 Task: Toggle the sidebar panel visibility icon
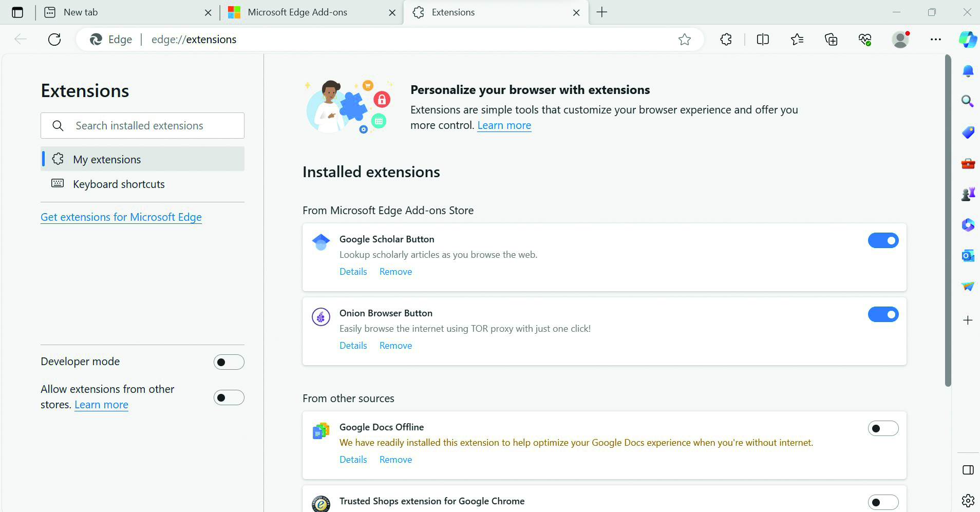(968, 470)
